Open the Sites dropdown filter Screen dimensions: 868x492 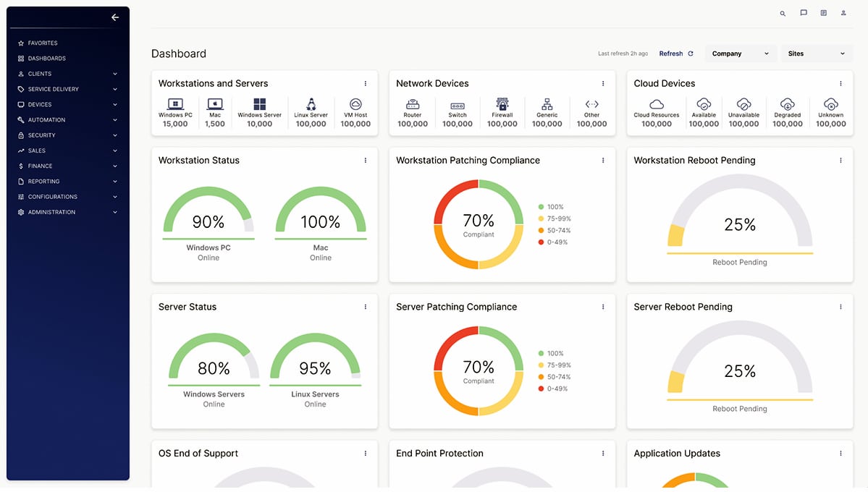[x=816, y=54]
